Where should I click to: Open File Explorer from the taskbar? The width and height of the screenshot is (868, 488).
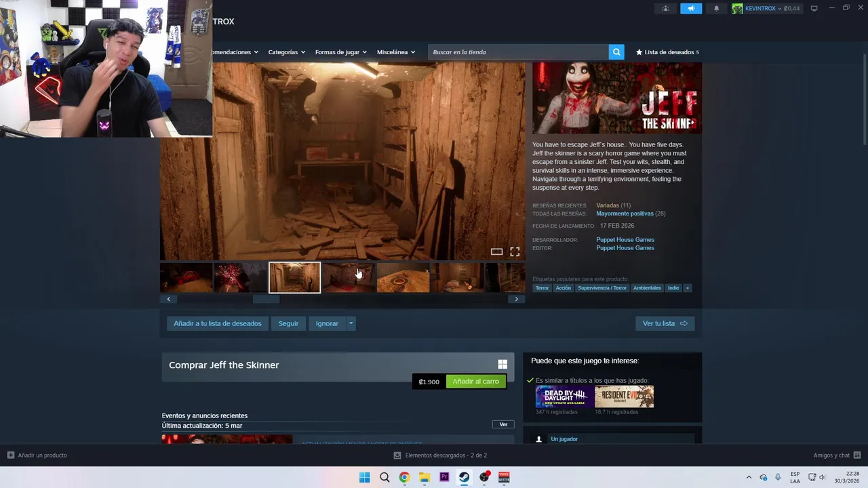(x=424, y=477)
